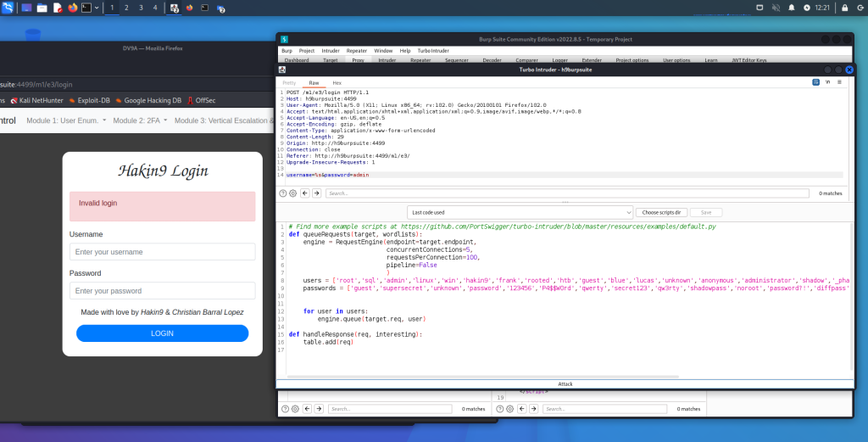Click the lock screen icon
The width and height of the screenshot is (868, 442).
pos(845,8)
